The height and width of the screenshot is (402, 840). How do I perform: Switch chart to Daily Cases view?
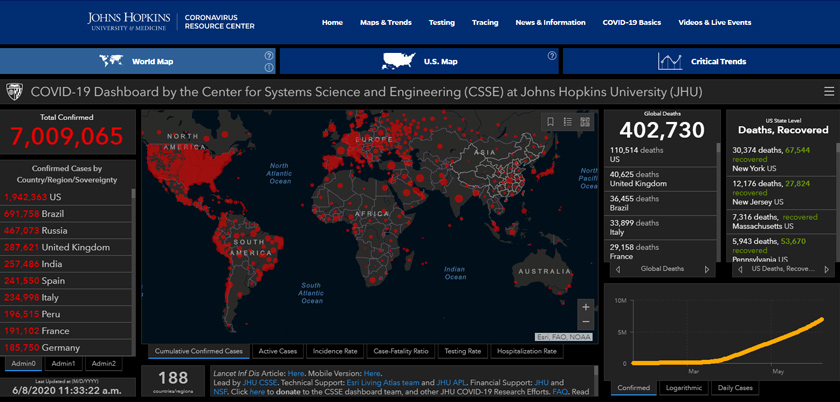[733, 388]
